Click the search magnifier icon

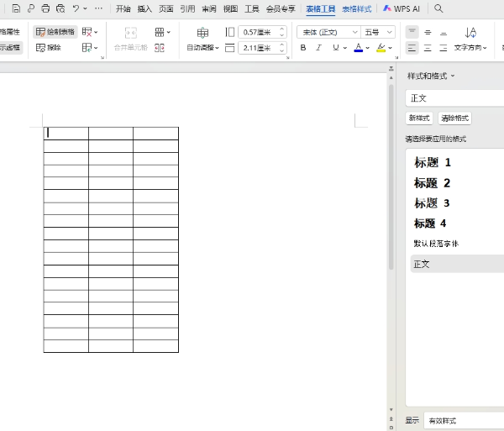point(438,8)
